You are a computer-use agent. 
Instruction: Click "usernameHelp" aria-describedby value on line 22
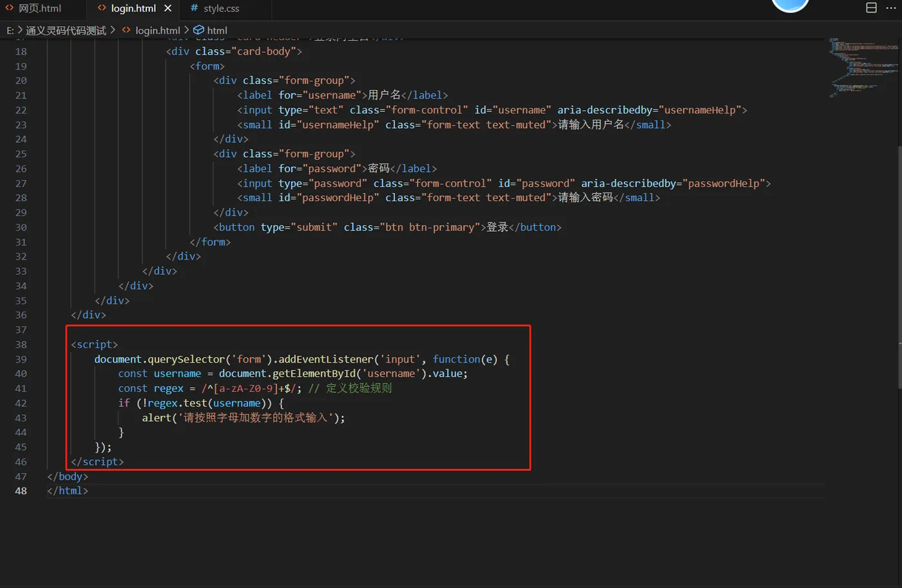700,110
